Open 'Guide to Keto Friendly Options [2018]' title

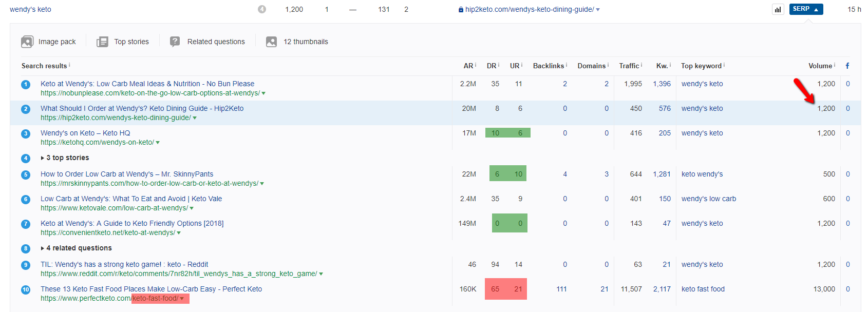click(x=132, y=223)
